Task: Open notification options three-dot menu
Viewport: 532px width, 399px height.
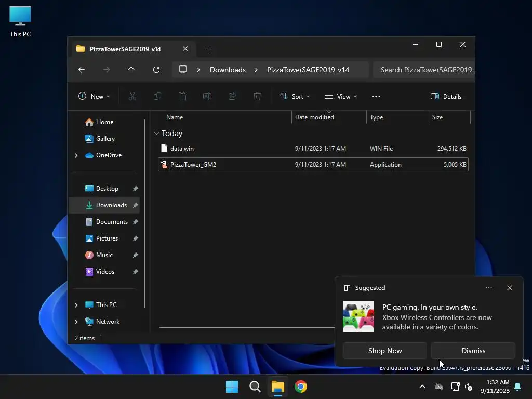Action: click(489, 288)
